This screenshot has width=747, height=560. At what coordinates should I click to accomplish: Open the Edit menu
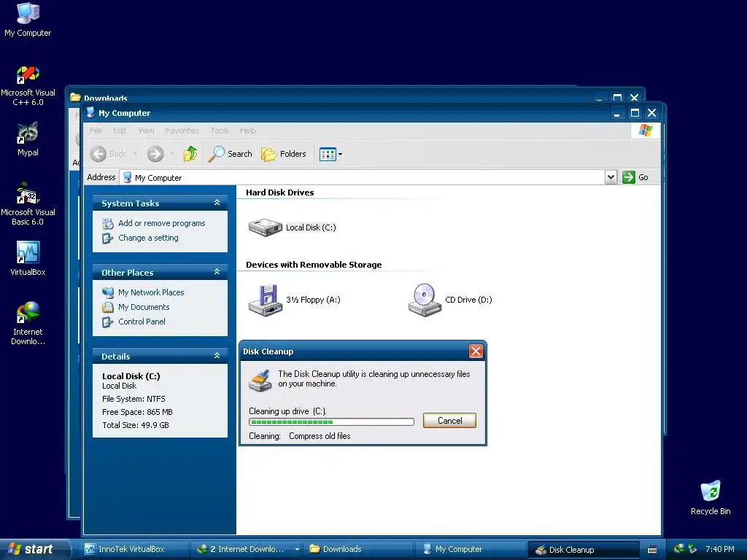119,131
